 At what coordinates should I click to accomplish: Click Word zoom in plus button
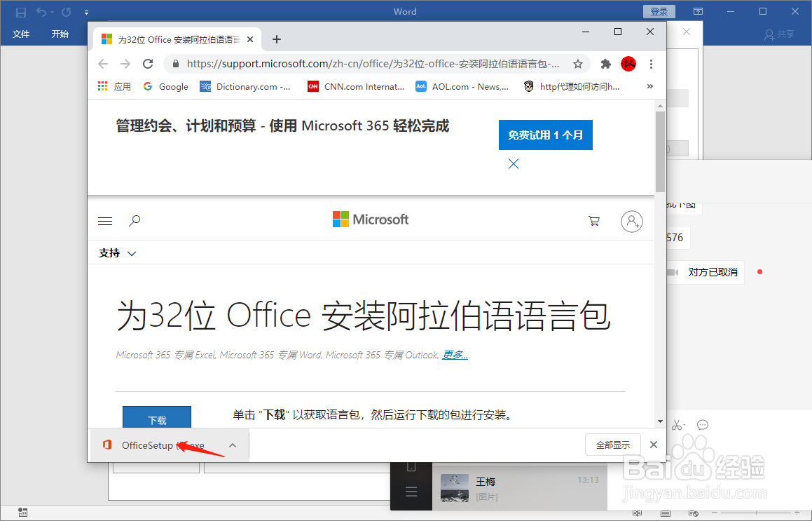click(x=797, y=513)
